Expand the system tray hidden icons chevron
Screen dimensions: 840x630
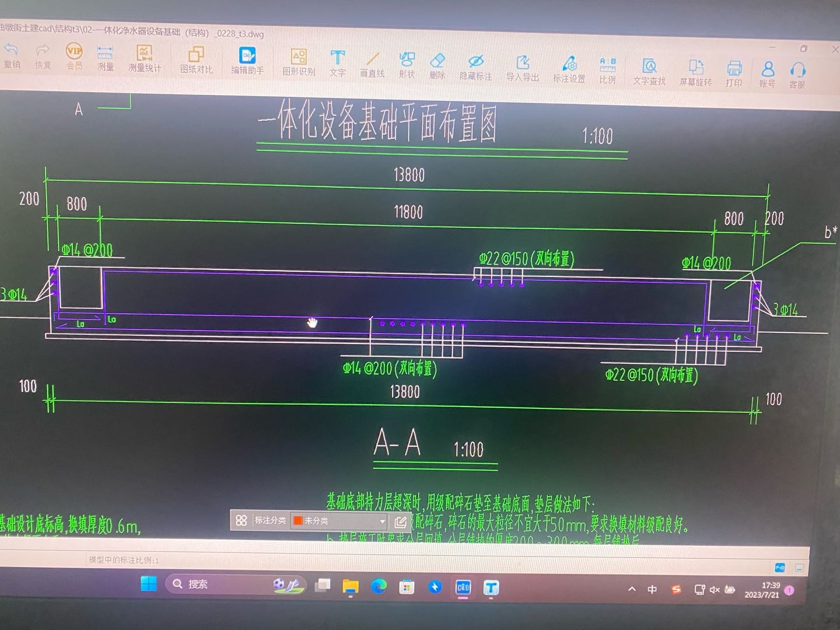[x=632, y=589]
